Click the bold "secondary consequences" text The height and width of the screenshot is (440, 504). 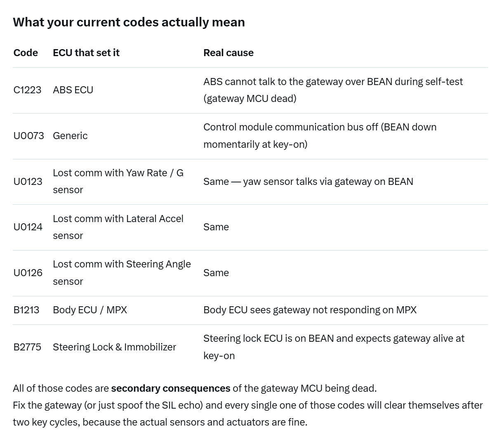171,388
